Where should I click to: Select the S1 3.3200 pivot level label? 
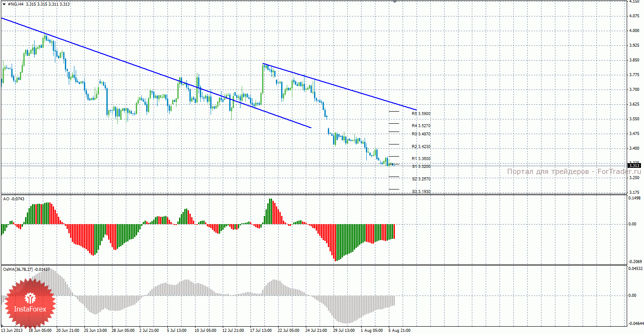click(x=421, y=166)
